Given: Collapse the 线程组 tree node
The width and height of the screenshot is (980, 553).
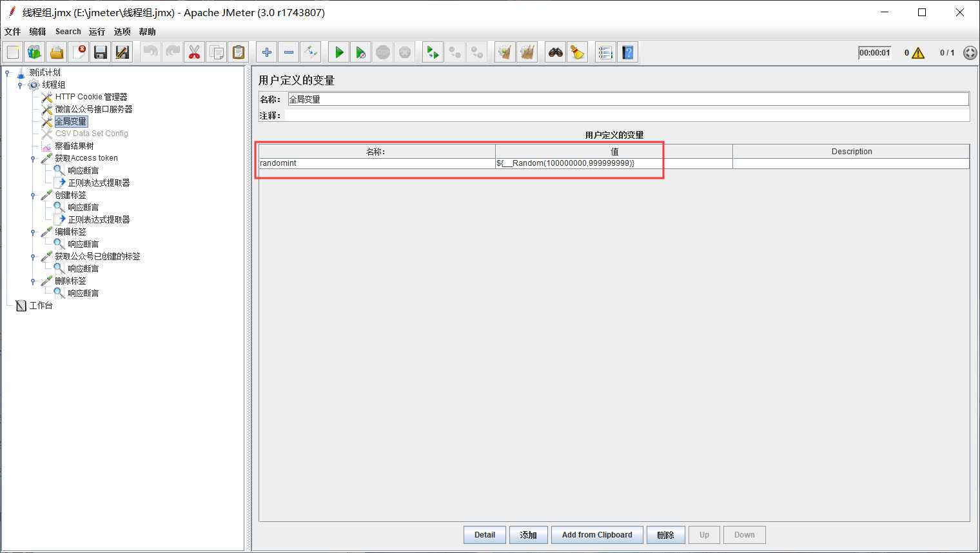Looking at the screenshot, I should pos(20,85).
